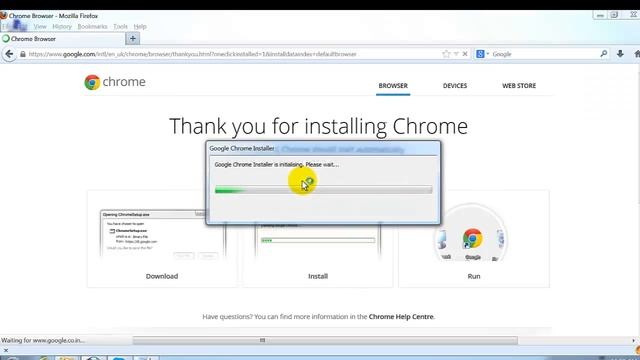This screenshot has width=640, height=360.
Task: Click the Firefox back arrow button
Action: tap(9, 54)
